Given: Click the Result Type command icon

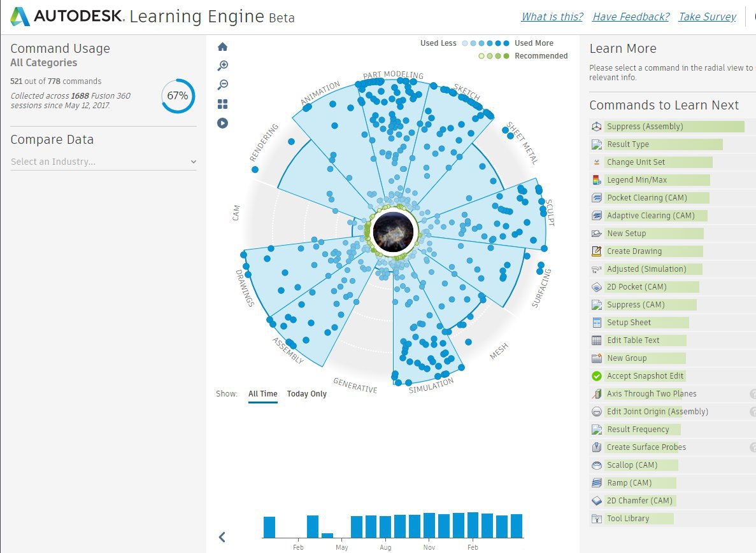Looking at the screenshot, I should click(596, 144).
